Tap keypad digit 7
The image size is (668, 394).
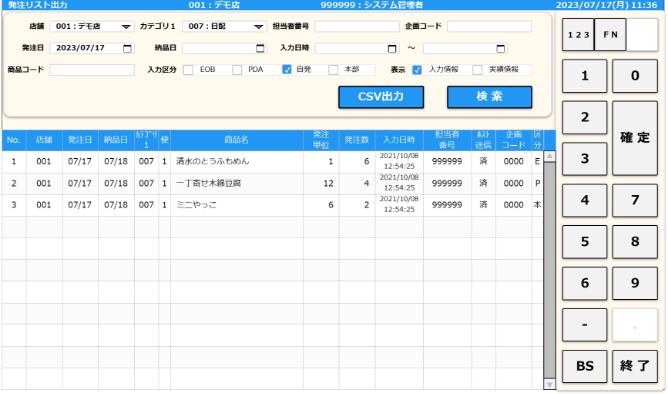pyautogui.click(x=635, y=200)
